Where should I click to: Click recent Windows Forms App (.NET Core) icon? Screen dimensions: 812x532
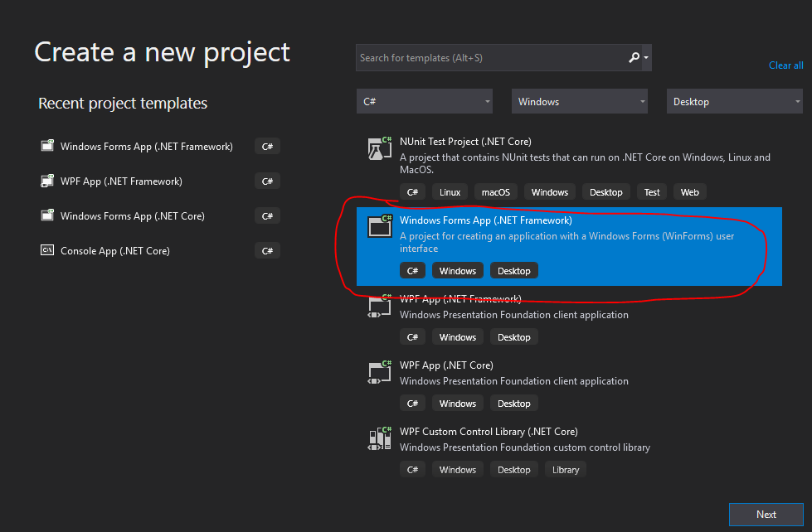tap(47, 215)
